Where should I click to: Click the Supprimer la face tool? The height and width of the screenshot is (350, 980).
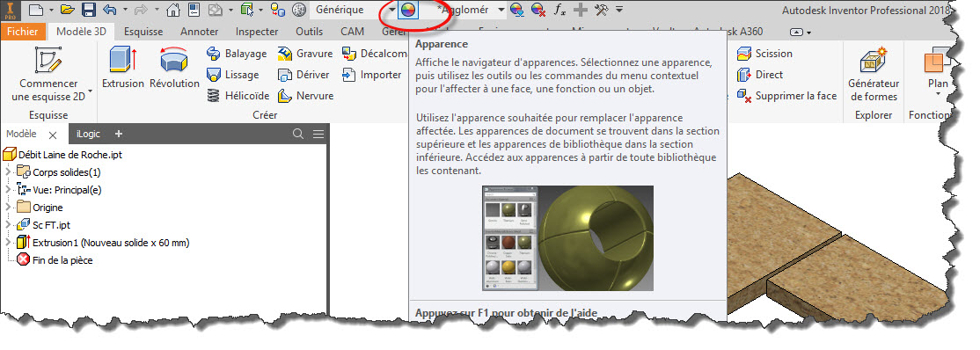pyautogui.click(x=786, y=96)
